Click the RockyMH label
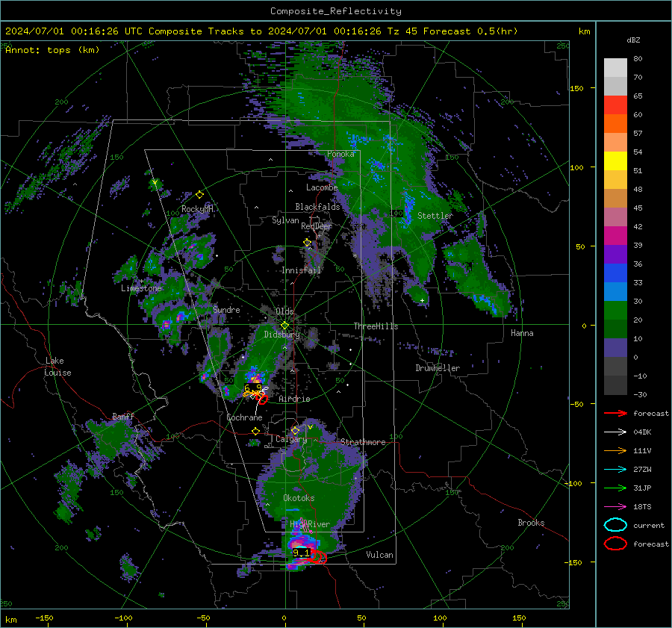Image resolution: width=672 pixels, height=628 pixels. [198, 209]
